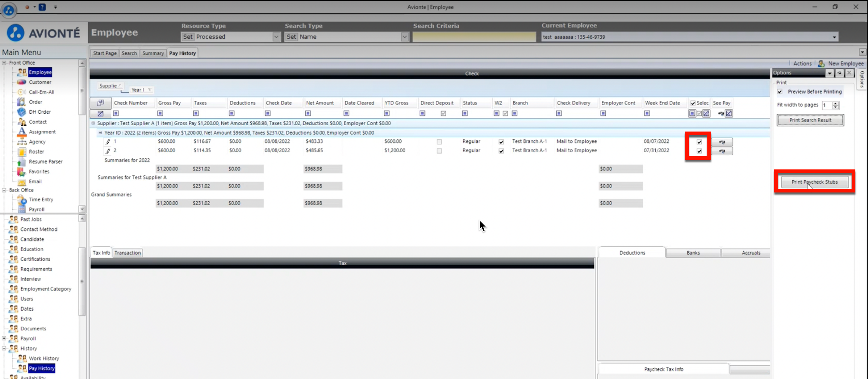Screen dimensions: 868x379
Task: Click into the Search Criteria field
Action: [x=474, y=37]
